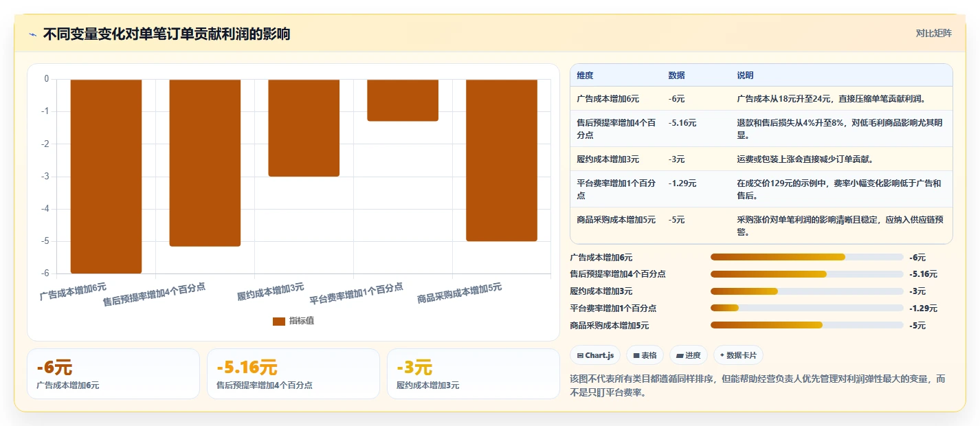The image size is (980, 426).
Task: Click the 平台费率增加1个百分点 bar in chart
Action: click(403, 100)
